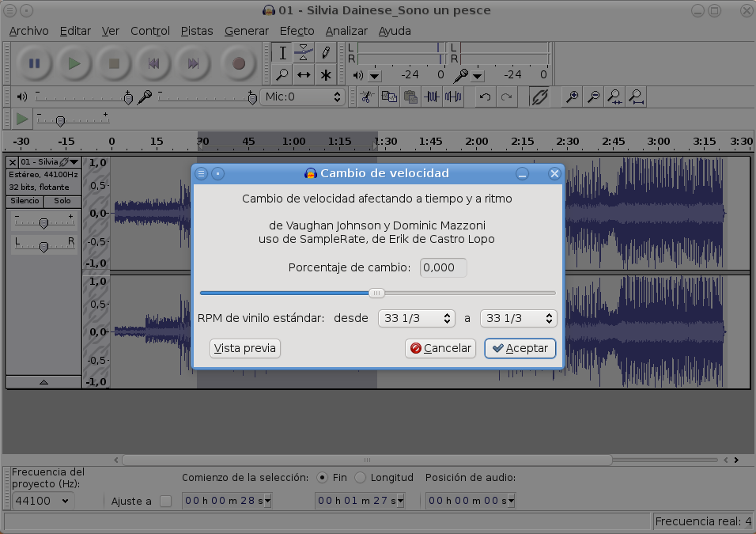This screenshot has height=534, width=756.
Task: Stop playback with the Stop button
Action: tap(114, 63)
